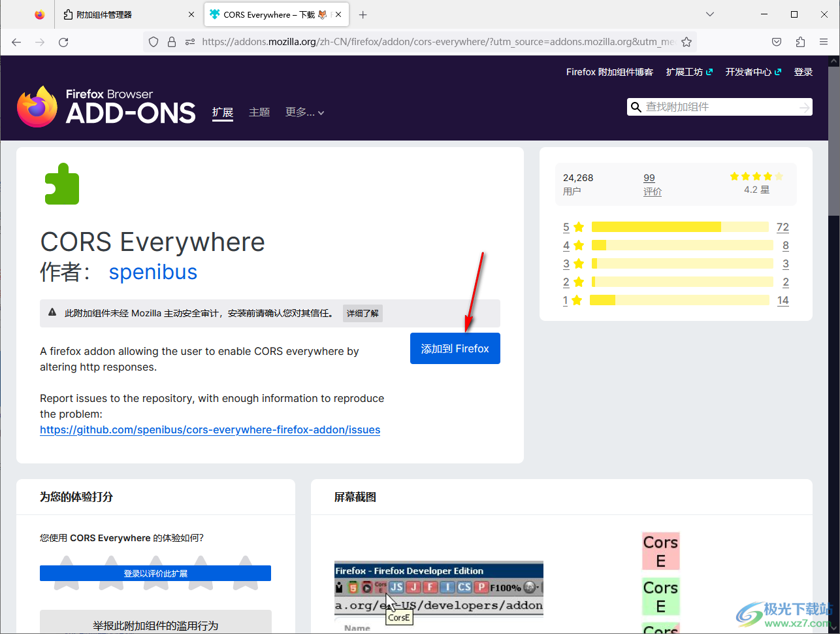The image size is (840, 634).
Task: Open 扩展工坊 external link
Action: pyautogui.click(x=689, y=72)
